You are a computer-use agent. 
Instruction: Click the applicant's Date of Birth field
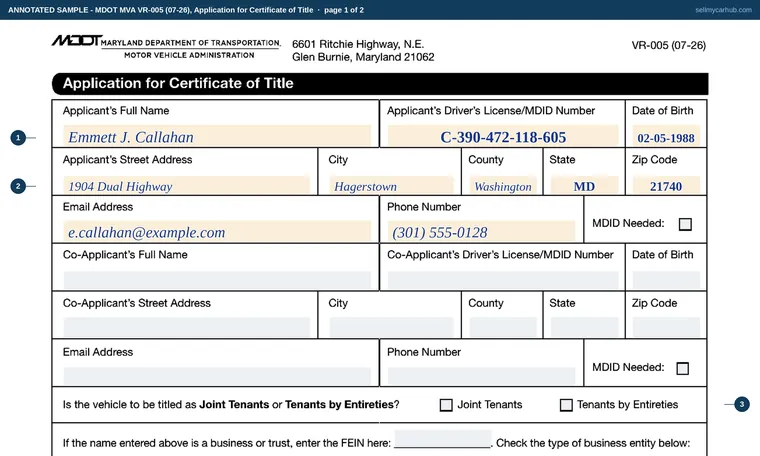tap(666, 136)
